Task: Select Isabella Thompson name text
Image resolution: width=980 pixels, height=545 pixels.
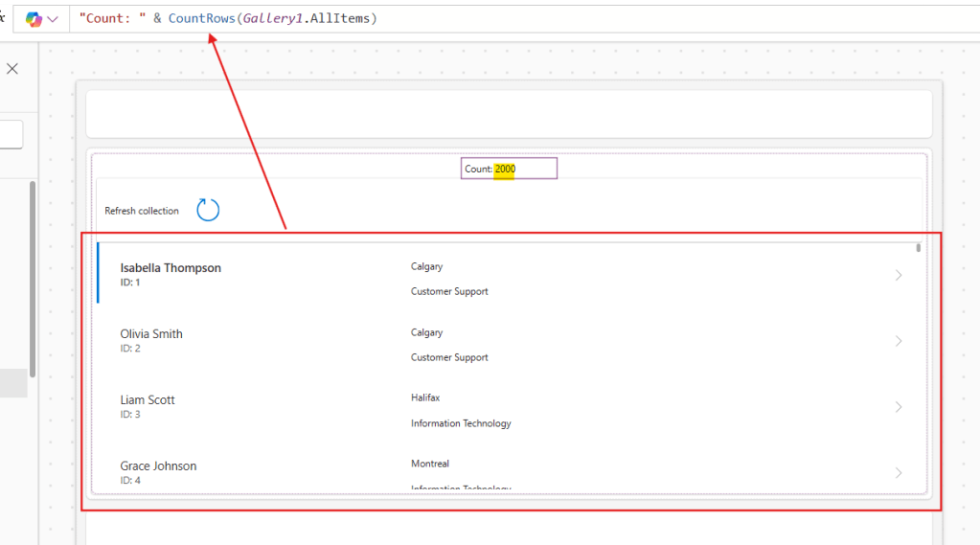Action: (171, 267)
